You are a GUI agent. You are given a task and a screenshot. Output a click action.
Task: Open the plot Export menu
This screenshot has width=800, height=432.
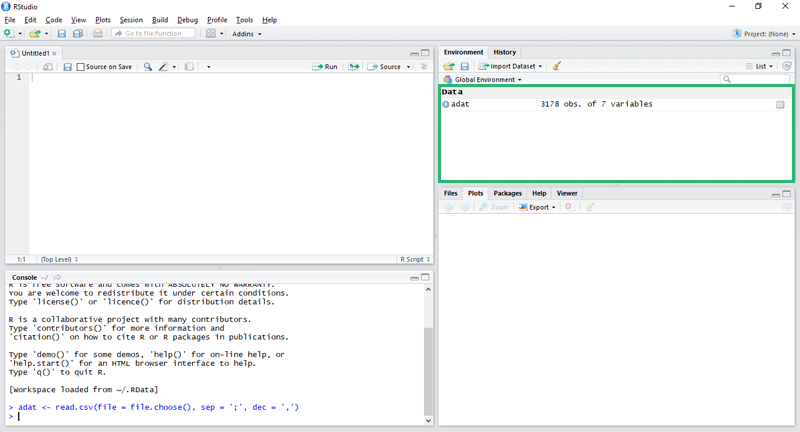point(537,207)
